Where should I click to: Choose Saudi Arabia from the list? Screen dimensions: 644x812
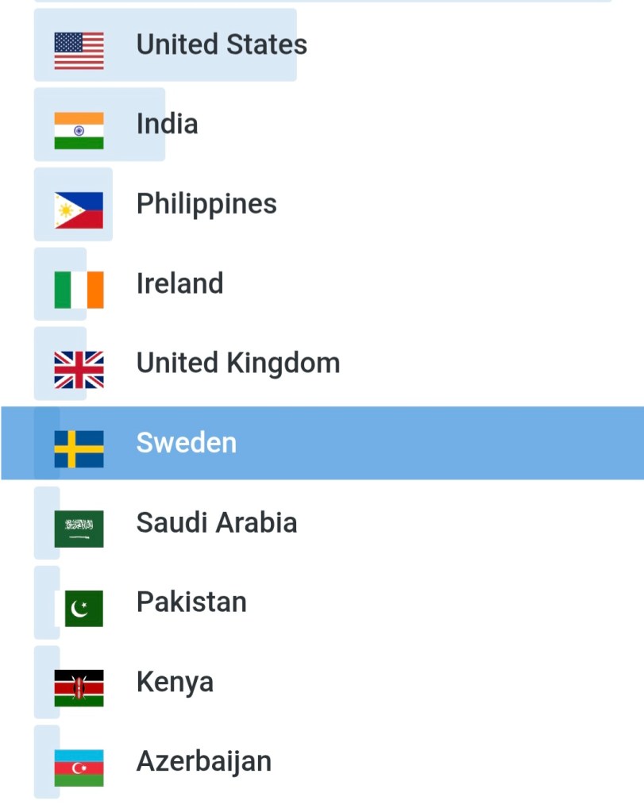click(x=217, y=522)
